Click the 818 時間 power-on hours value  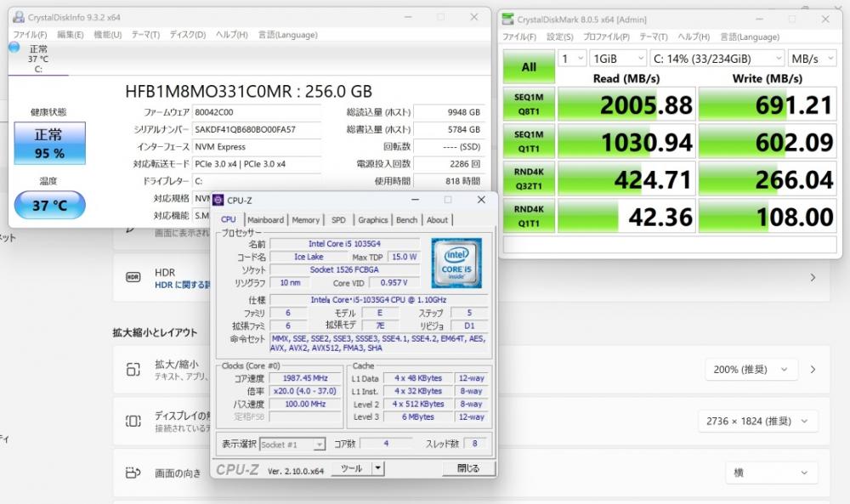(448, 181)
